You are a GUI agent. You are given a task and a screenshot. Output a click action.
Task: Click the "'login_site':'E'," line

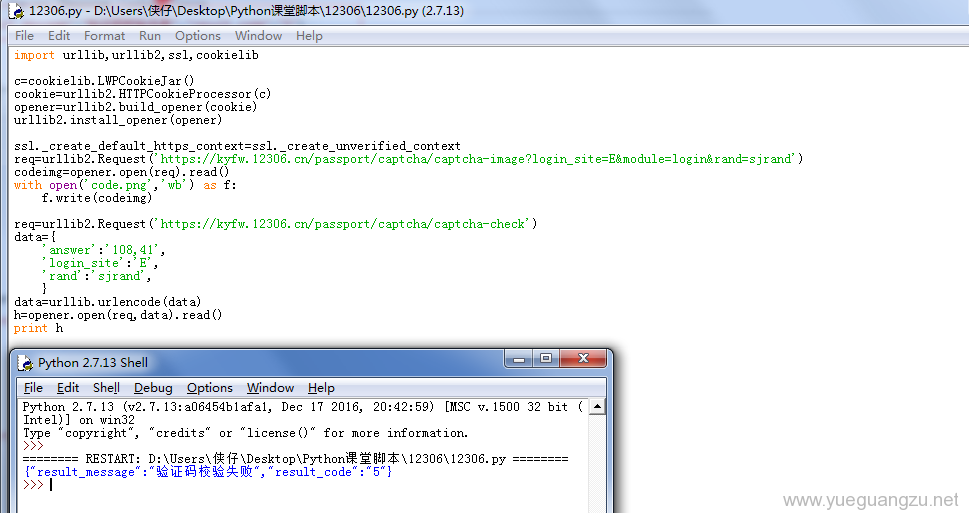99,263
